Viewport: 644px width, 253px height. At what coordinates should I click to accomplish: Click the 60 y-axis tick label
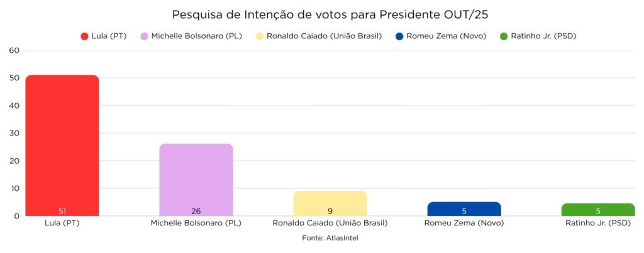click(14, 50)
